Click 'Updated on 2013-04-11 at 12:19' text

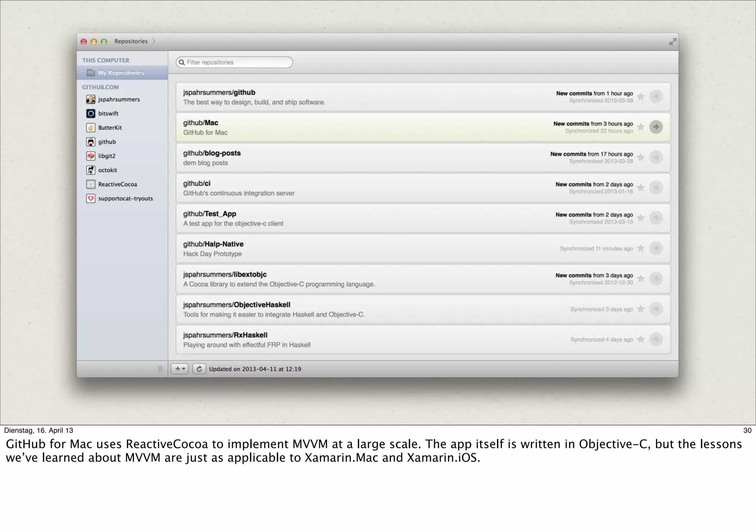(255, 369)
